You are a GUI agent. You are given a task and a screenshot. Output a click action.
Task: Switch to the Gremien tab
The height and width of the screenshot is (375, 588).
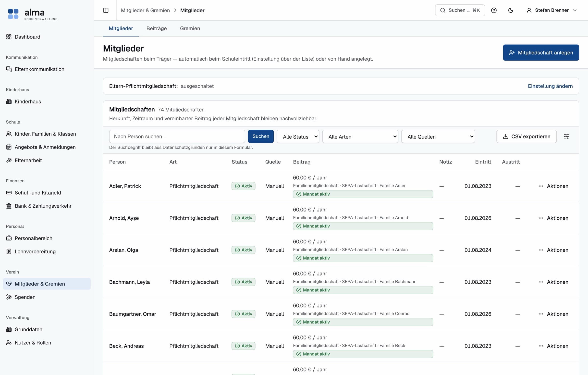tap(190, 28)
